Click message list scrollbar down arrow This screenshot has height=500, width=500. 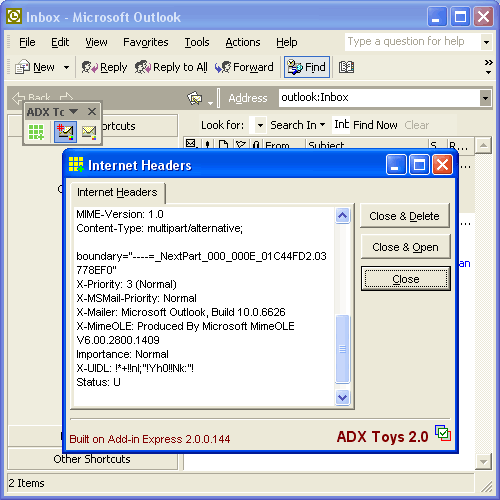click(483, 462)
